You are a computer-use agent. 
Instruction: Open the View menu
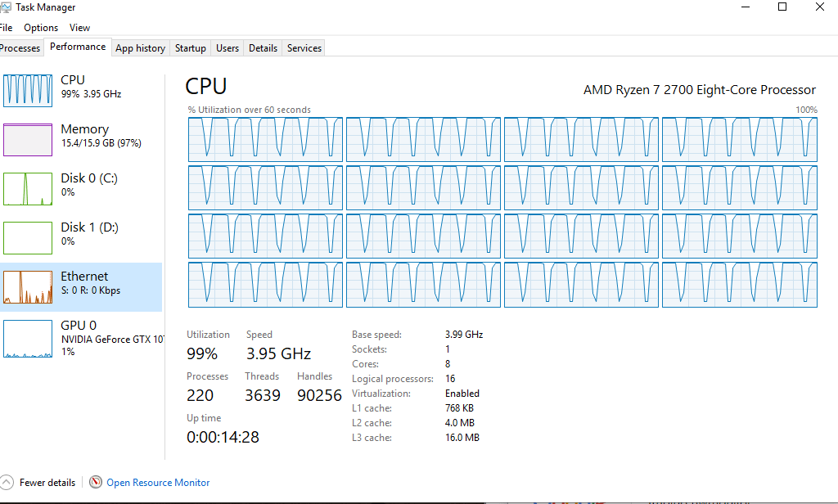click(x=79, y=27)
